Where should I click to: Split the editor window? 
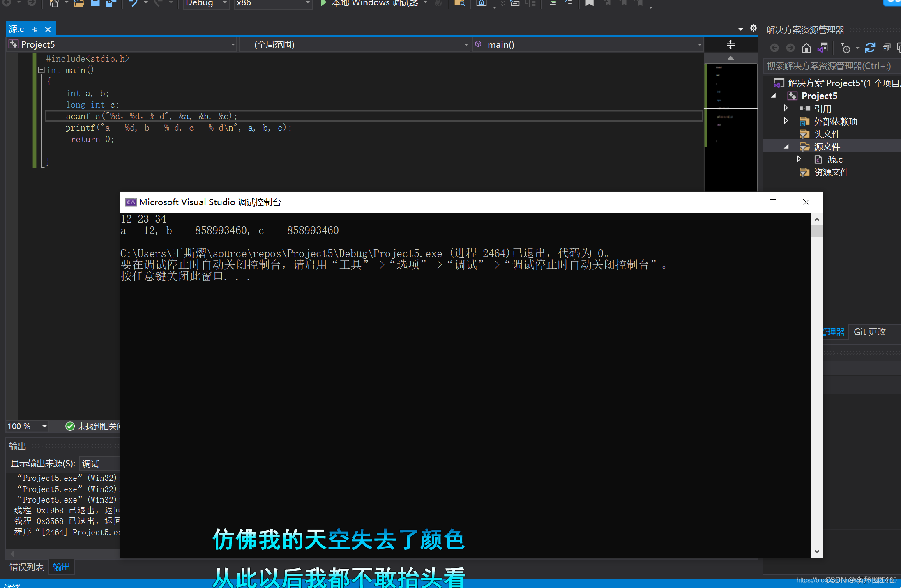(730, 44)
